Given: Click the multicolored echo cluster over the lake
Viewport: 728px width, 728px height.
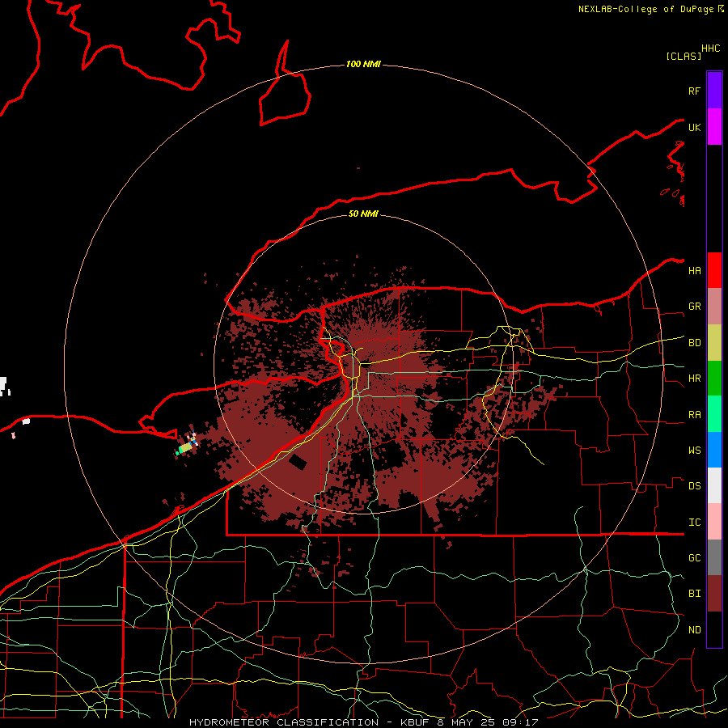Looking at the screenshot, I should pos(187,445).
